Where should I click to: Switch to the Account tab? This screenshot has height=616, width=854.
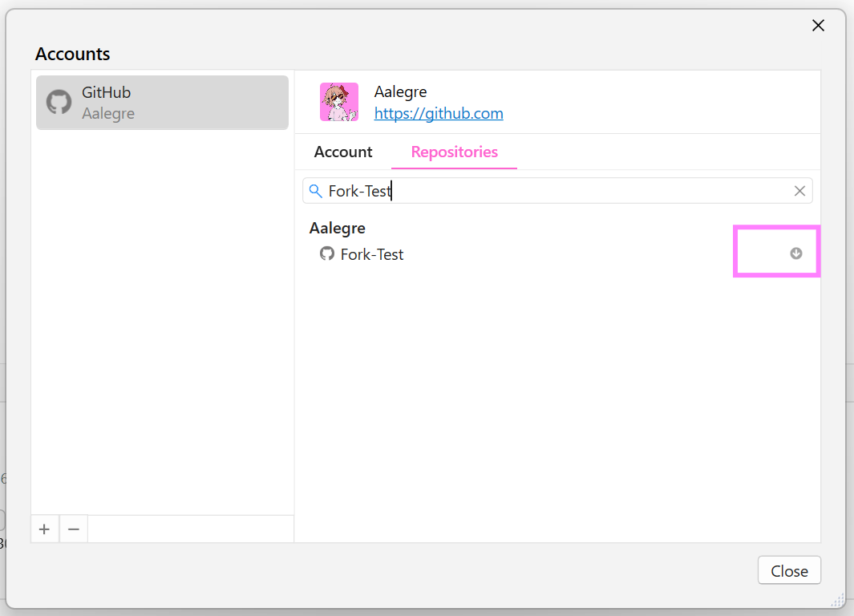[343, 152]
